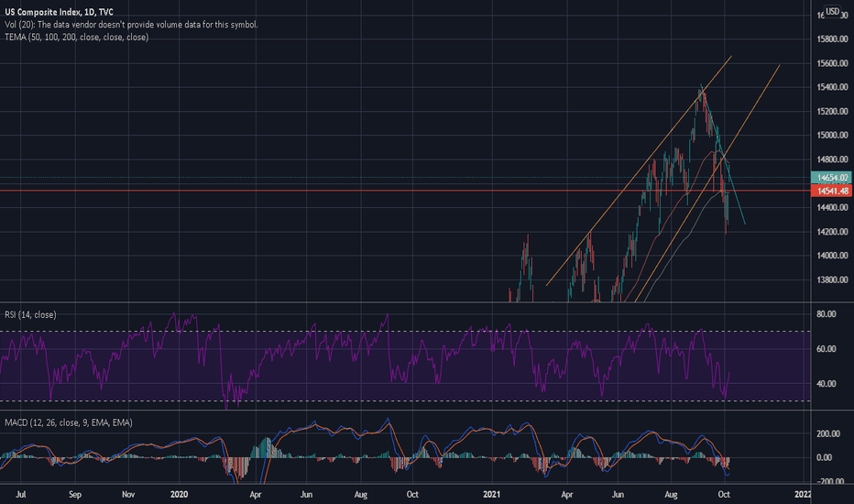Click the 2021 label on time axis
Screen dimensions: 854x504
tap(491, 495)
